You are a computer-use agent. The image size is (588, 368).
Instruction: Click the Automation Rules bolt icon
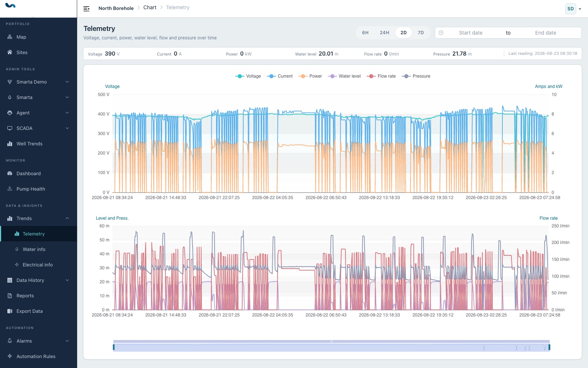10,356
